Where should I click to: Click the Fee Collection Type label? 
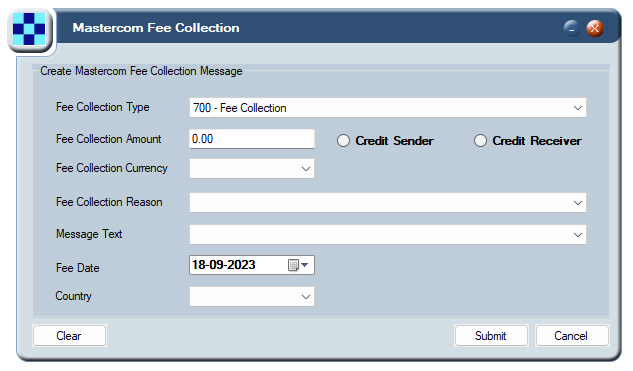tap(103, 107)
